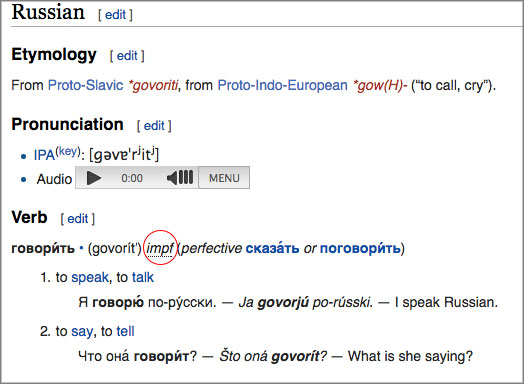Image resolution: width=524 pixels, height=384 pixels.
Task: Play the audio pronunciation
Action: pyautogui.click(x=94, y=178)
